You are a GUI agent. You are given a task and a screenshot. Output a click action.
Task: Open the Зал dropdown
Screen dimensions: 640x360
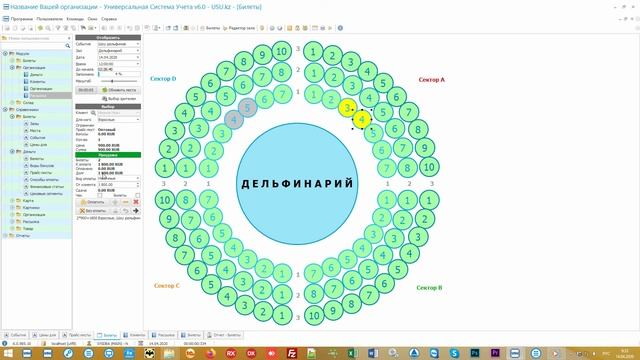[138, 51]
